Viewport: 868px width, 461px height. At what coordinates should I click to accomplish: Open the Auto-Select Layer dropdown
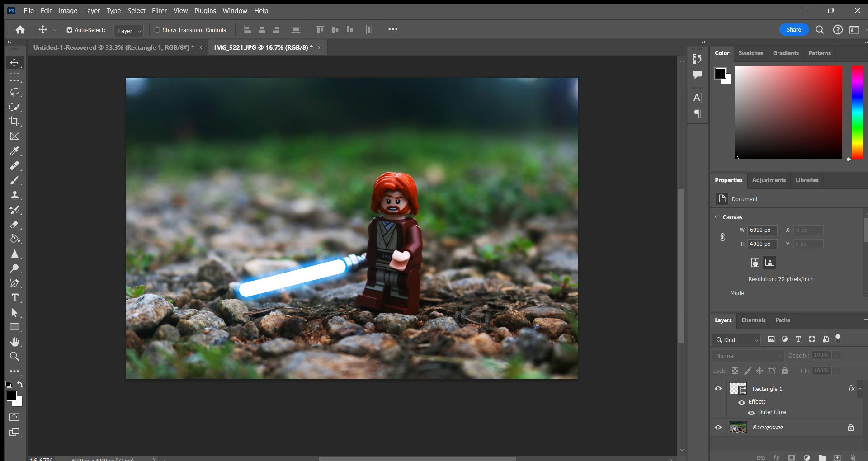128,31
